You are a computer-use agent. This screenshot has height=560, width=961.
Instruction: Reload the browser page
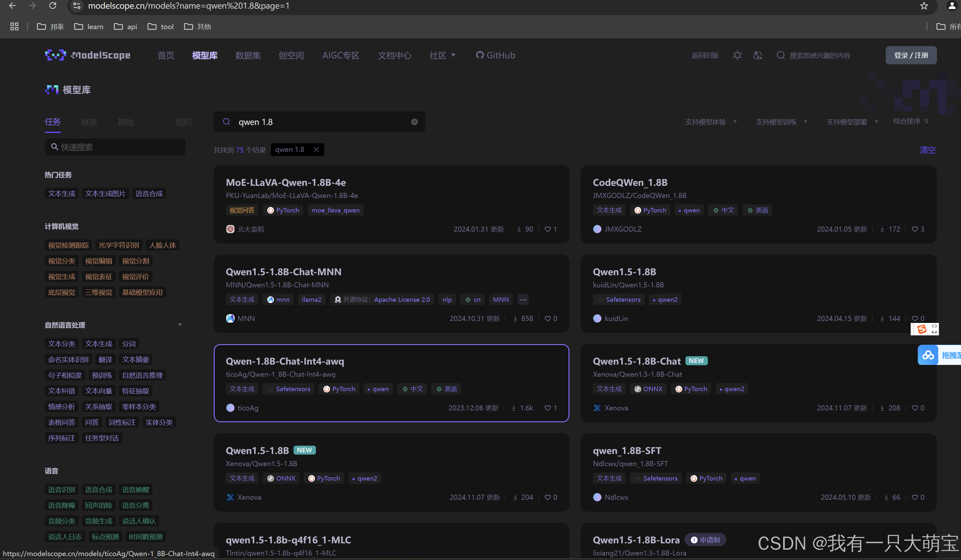(53, 6)
